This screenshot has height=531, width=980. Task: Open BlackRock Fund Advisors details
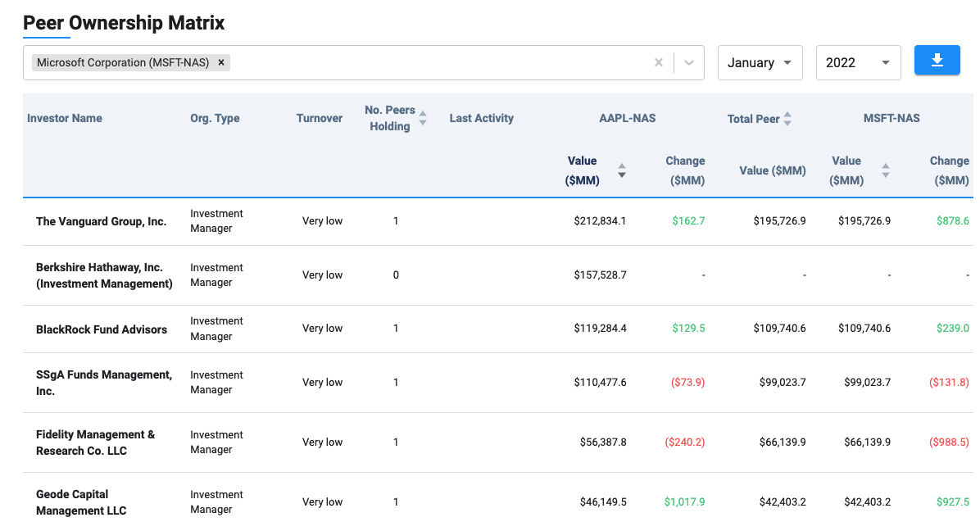pos(102,329)
